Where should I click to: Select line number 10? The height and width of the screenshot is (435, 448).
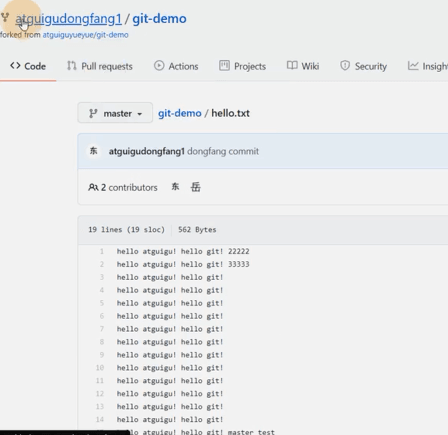point(100,368)
